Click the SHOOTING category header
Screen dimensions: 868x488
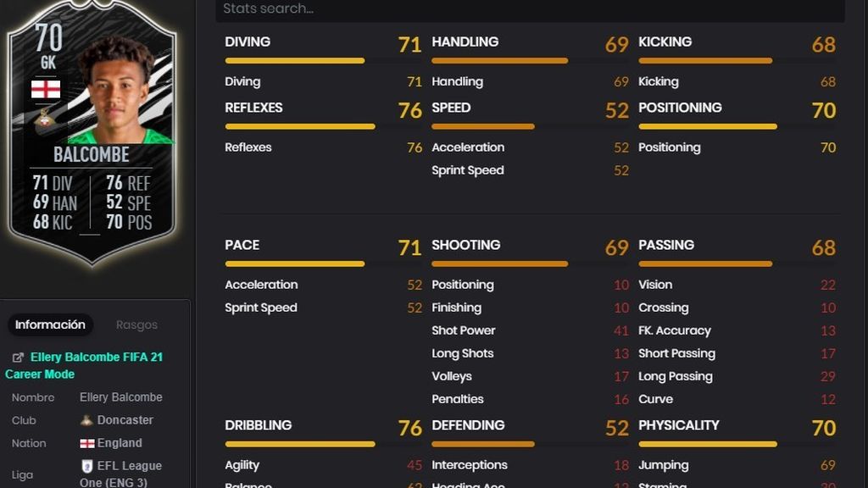466,245
